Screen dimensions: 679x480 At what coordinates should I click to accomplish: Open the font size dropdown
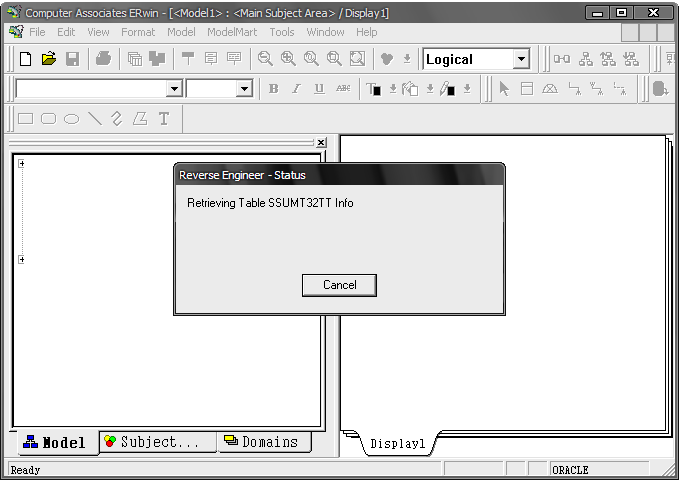coord(244,89)
